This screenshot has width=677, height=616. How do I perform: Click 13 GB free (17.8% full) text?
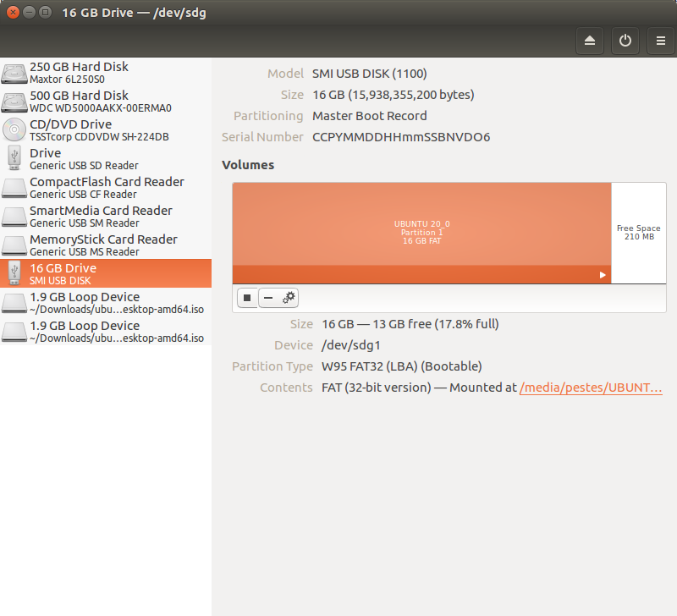(436, 324)
